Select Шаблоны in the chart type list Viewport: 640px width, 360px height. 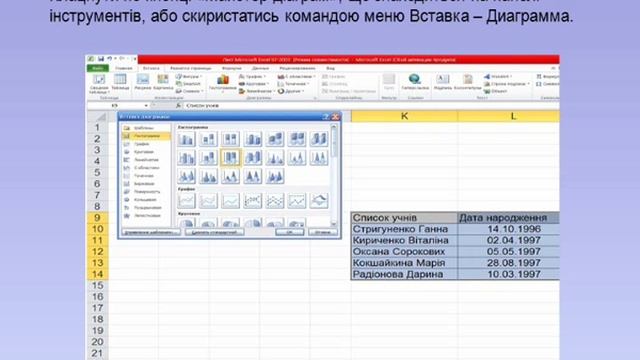(x=146, y=128)
